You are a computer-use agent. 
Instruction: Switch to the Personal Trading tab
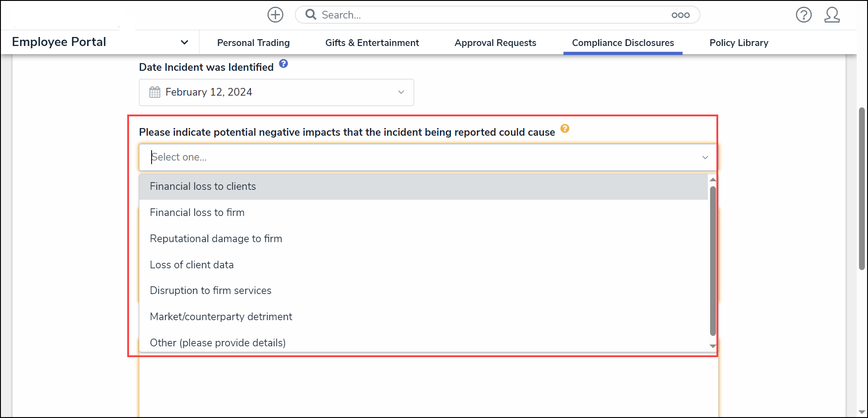(x=253, y=43)
